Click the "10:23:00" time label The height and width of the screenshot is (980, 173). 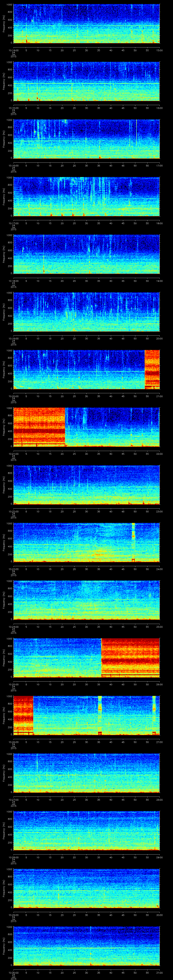(13, 569)
